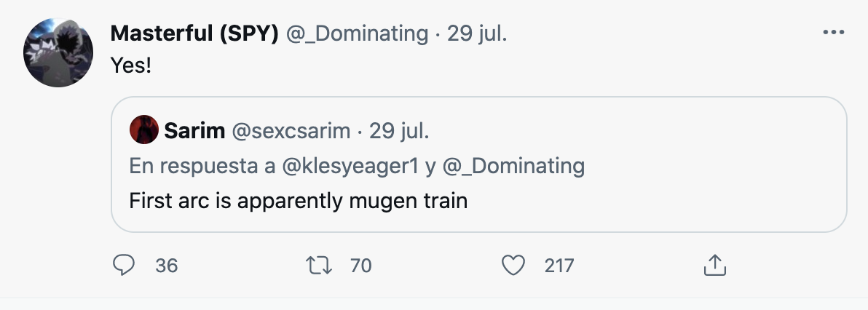This screenshot has width=868, height=310.
Task: Click the reply speech bubble icon
Action: pos(125,266)
